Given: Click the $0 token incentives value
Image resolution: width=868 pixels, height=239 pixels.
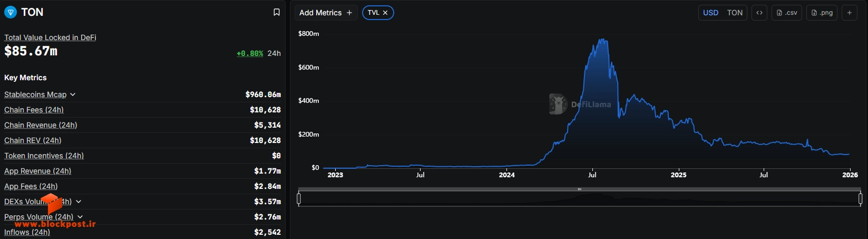Looking at the screenshot, I should point(276,156).
